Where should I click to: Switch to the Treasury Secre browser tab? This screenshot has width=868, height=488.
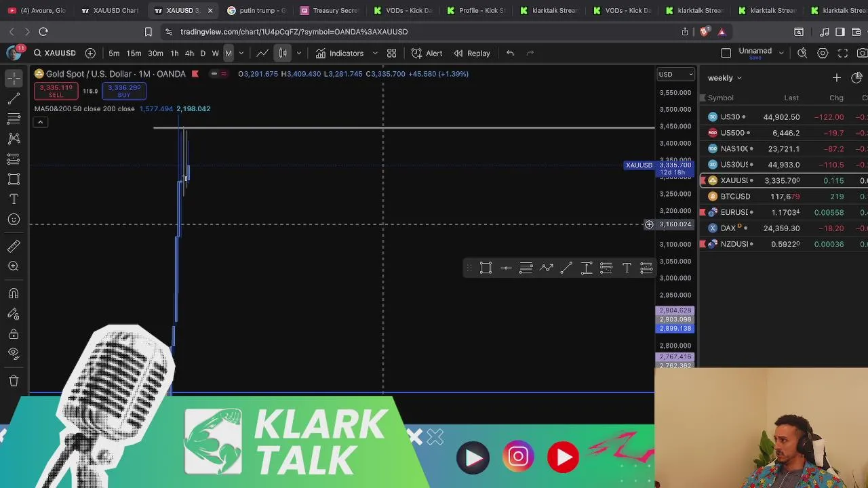(330, 10)
